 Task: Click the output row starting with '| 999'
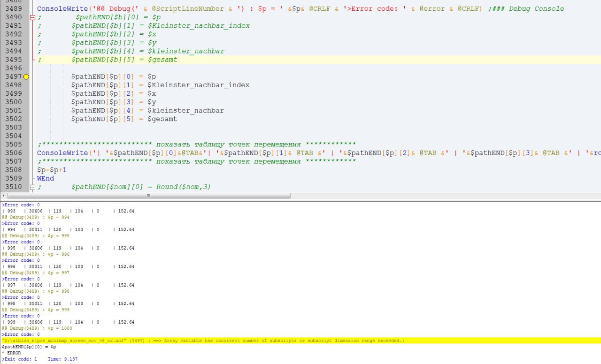tap(68, 322)
